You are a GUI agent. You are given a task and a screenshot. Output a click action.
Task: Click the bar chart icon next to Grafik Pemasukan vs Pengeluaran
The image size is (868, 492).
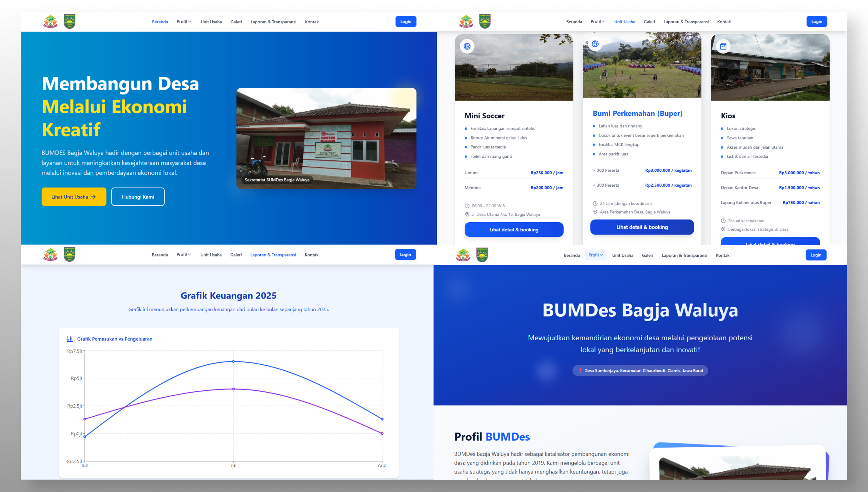tap(70, 339)
